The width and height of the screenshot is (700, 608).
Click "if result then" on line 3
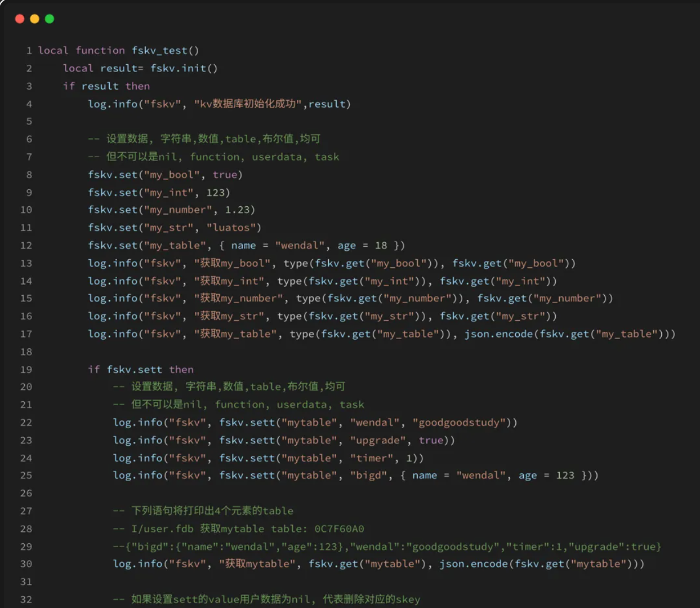click(x=106, y=86)
